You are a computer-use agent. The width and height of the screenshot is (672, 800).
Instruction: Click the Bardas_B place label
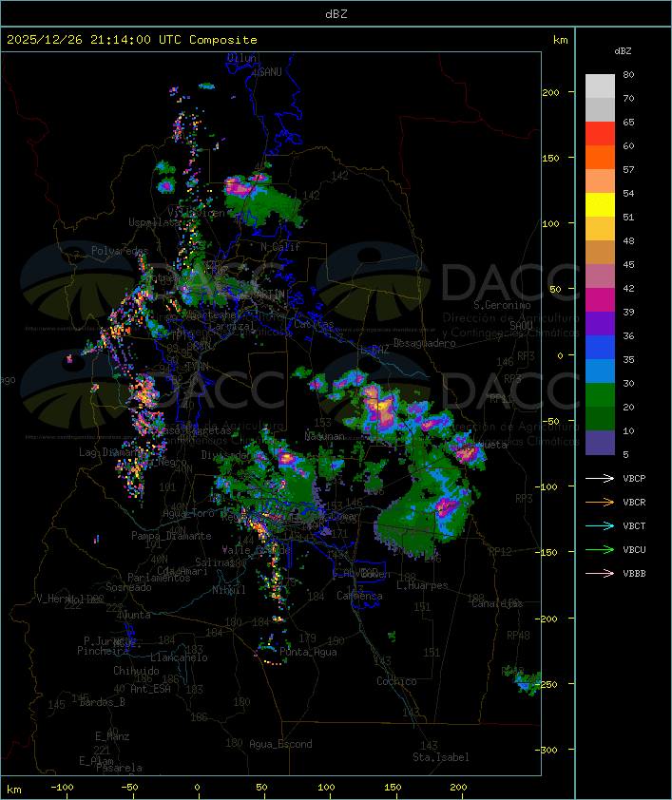click(102, 702)
